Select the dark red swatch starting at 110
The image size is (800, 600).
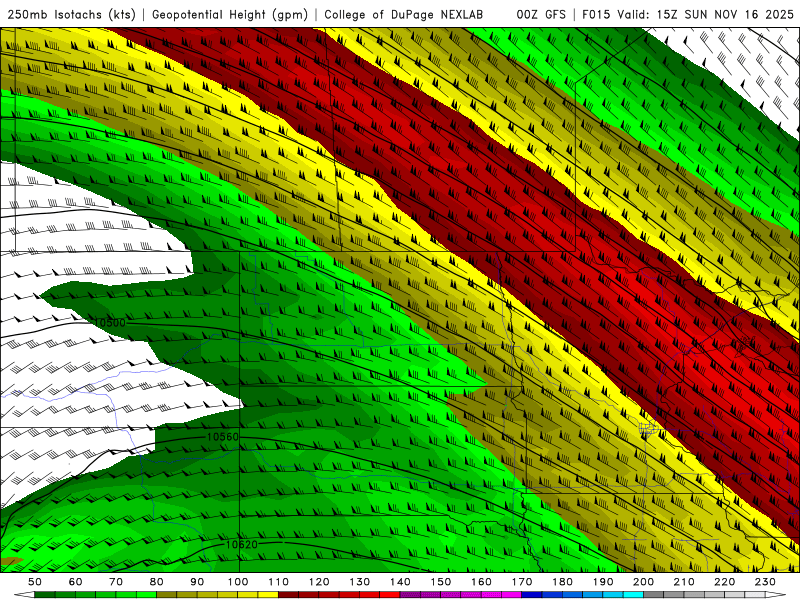(288, 595)
